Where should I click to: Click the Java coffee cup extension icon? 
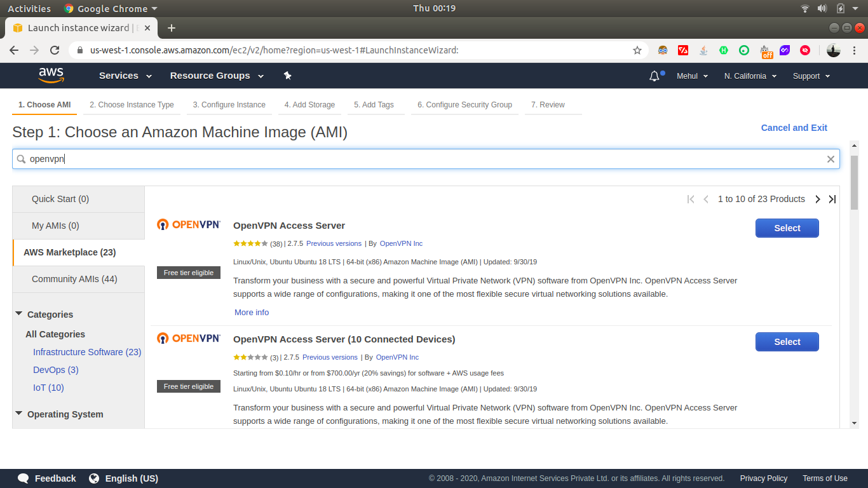(x=703, y=50)
